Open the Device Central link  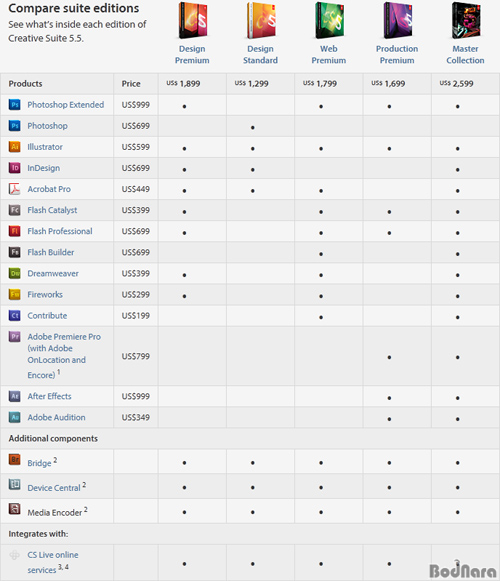54,488
